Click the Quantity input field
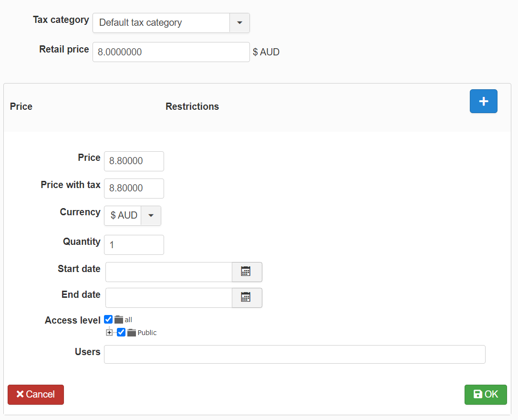Screen dimensions: 518x420 click(x=134, y=245)
